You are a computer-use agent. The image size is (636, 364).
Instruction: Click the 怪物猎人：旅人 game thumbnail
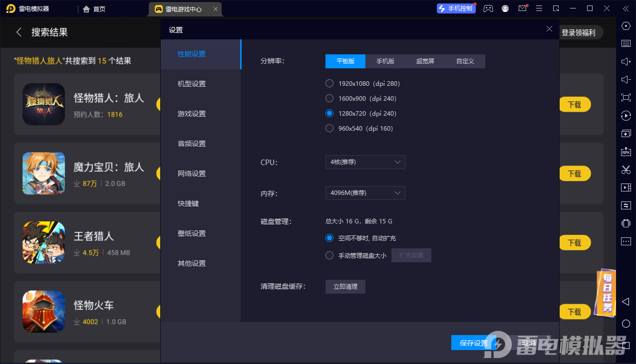click(x=44, y=104)
